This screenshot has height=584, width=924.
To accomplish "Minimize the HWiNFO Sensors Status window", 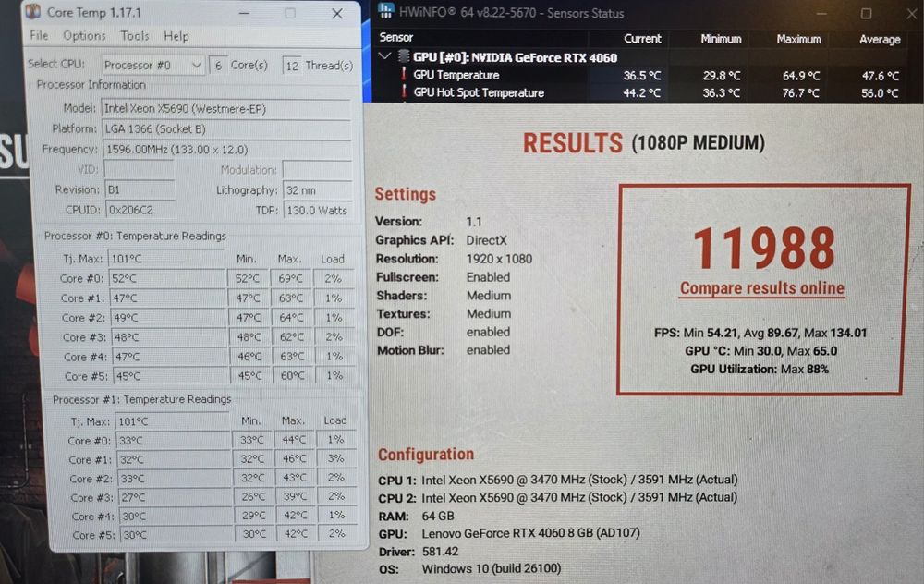I will coord(821,13).
